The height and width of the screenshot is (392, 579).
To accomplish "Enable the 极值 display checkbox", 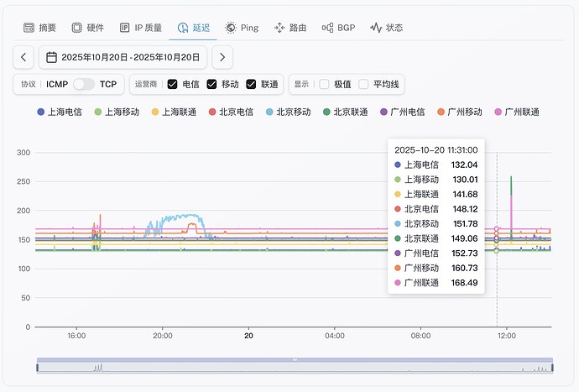I will [324, 84].
